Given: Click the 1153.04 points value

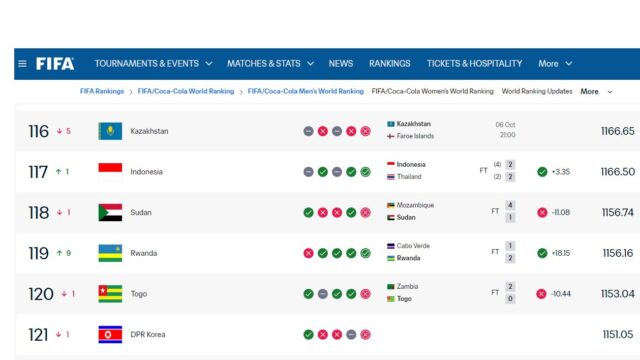Looking at the screenshot, I should 618,294.
